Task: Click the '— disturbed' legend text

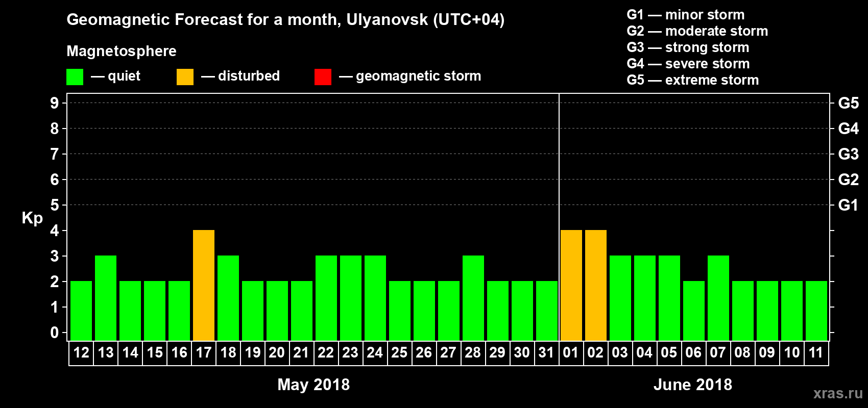Action: coord(240,76)
